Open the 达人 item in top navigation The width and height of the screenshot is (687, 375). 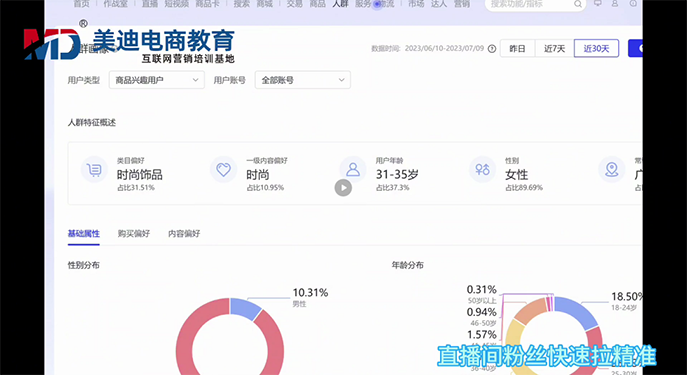tap(439, 4)
